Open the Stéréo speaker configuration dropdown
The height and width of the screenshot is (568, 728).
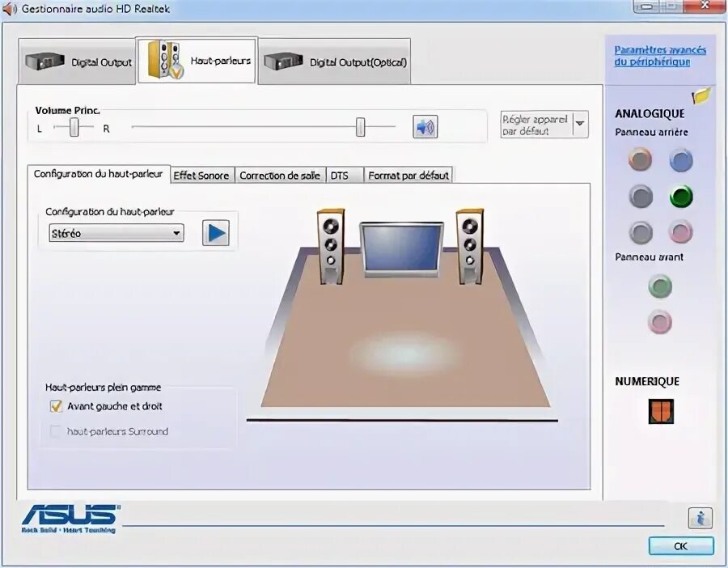coord(116,233)
